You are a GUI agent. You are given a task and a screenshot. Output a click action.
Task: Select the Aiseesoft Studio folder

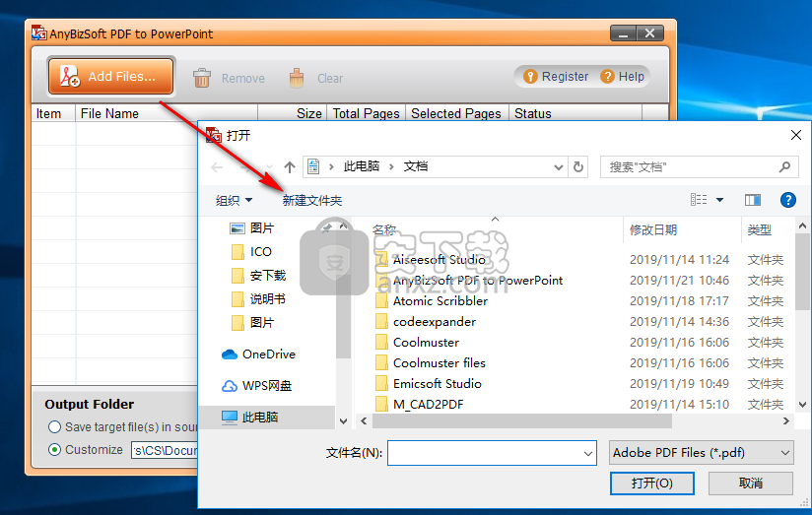tap(440, 260)
